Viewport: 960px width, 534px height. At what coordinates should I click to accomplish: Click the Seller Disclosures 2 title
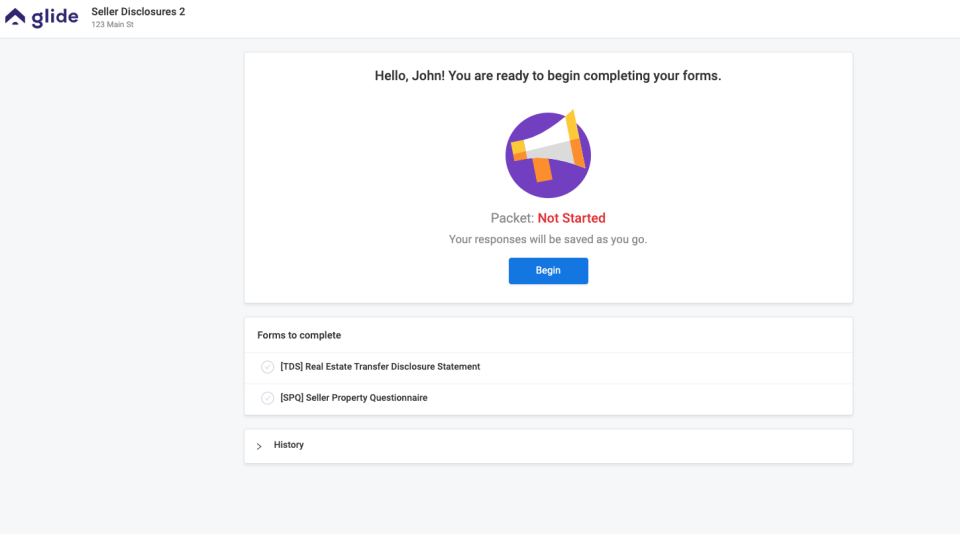[x=138, y=11]
